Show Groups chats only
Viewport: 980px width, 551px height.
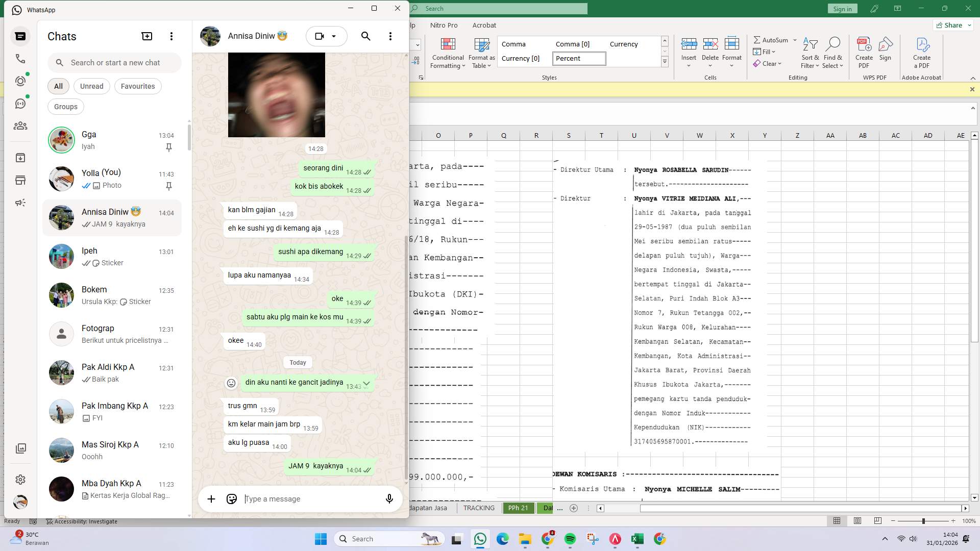pos(65,106)
